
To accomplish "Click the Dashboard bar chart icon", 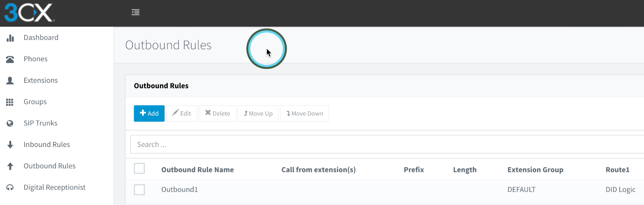I will (x=10, y=38).
